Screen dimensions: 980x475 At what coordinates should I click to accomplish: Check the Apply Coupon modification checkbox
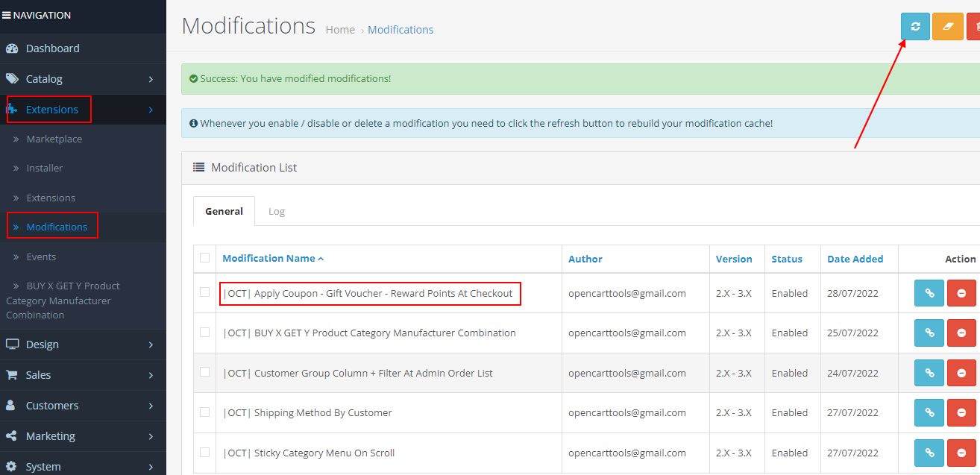pyautogui.click(x=204, y=293)
